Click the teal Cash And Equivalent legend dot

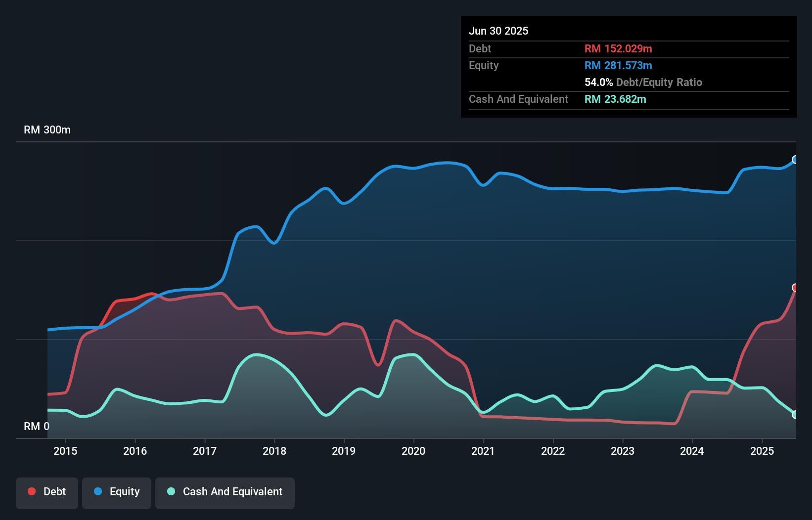tap(171, 492)
